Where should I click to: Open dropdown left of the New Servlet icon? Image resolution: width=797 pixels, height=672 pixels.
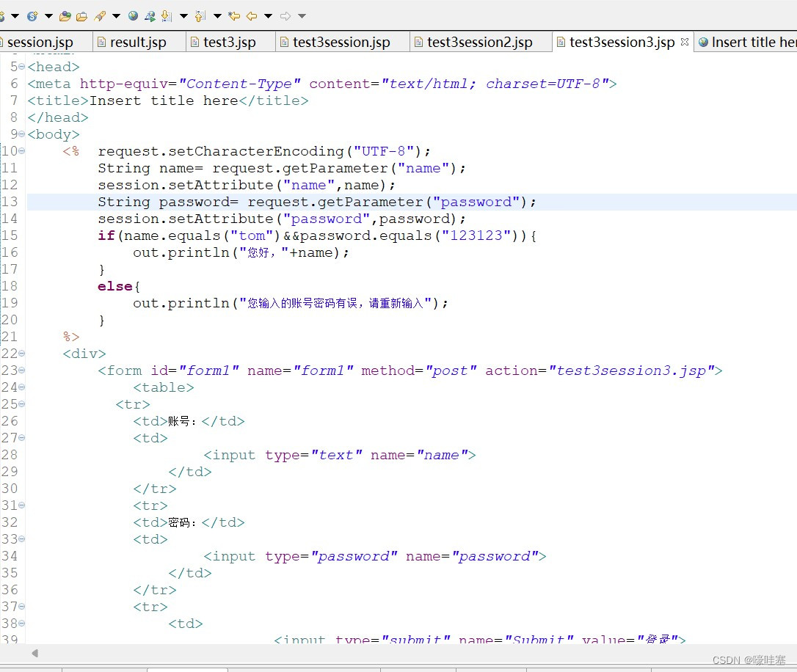click(x=15, y=16)
